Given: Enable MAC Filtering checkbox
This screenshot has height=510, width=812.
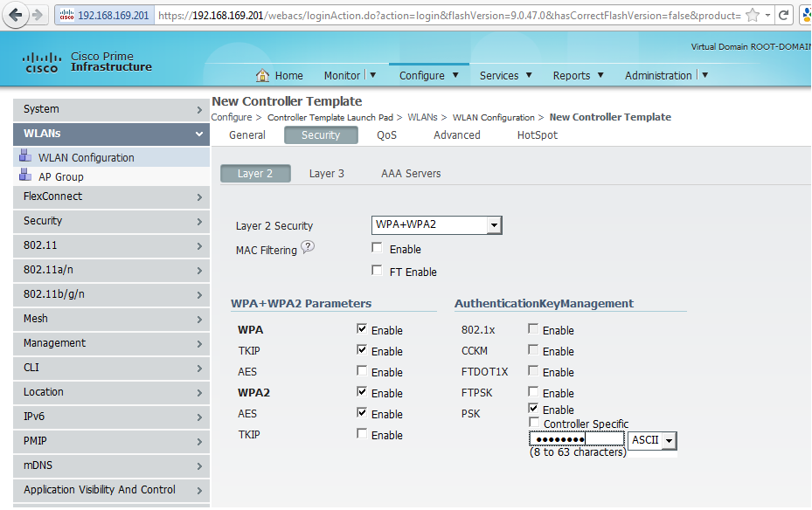Looking at the screenshot, I should pos(377,248).
